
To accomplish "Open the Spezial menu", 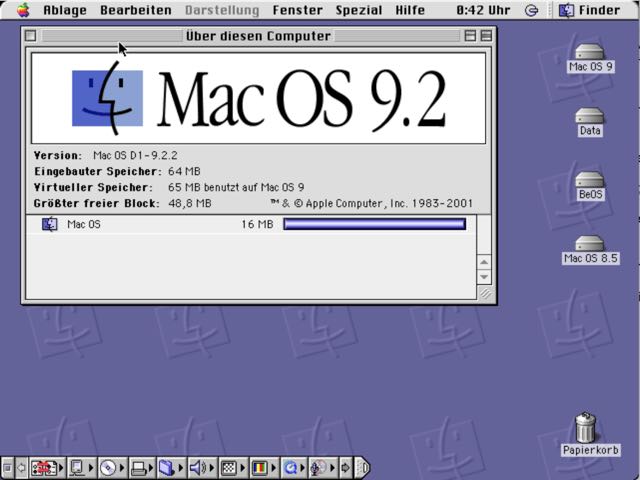I will coord(359,10).
